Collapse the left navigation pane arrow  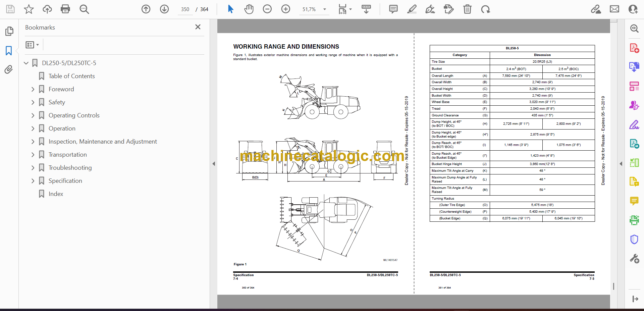[214, 164]
